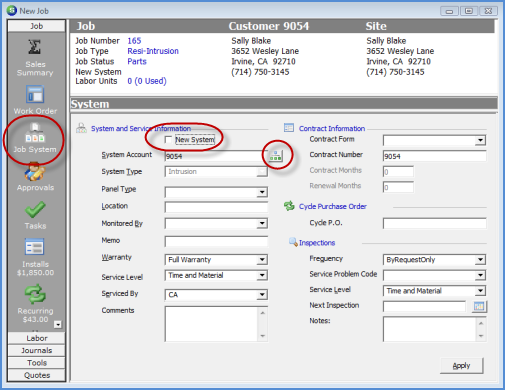Open the Warranty dropdown showing Full Warranty
The height and width of the screenshot is (390, 505).
(262, 260)
